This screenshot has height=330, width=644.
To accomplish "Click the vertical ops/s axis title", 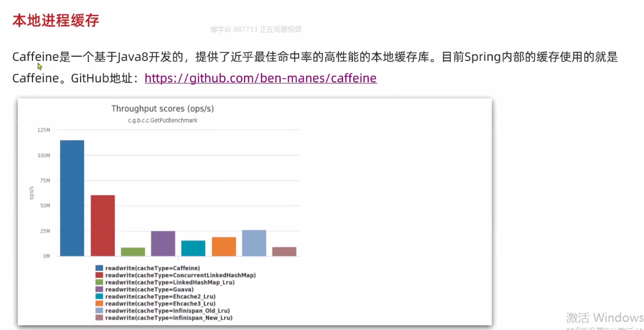I will (x=32, y=193).
